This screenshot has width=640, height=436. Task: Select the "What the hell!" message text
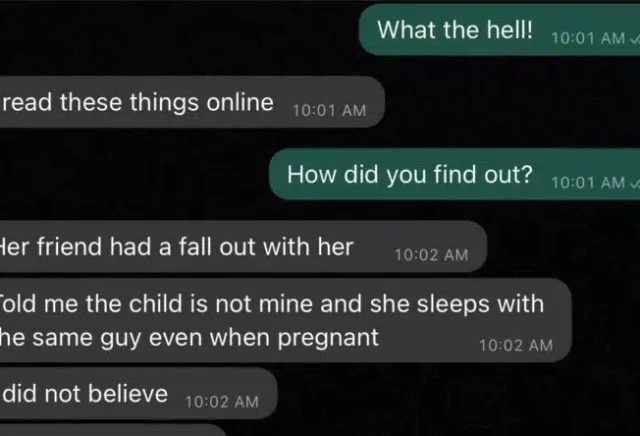455,30
